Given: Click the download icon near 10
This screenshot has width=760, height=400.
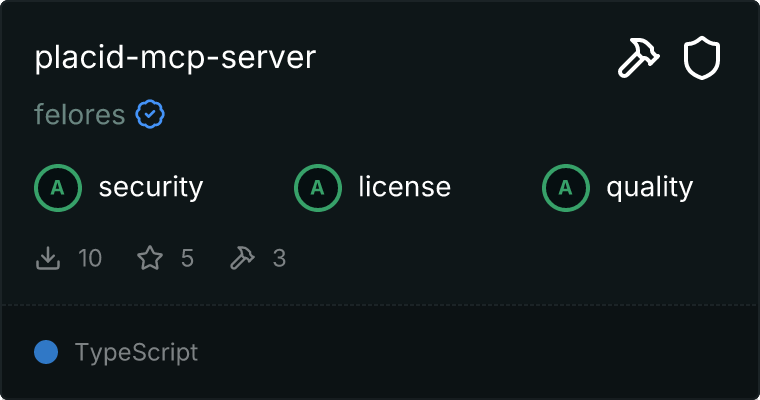Looking at the screenshot, I should 48,258.
